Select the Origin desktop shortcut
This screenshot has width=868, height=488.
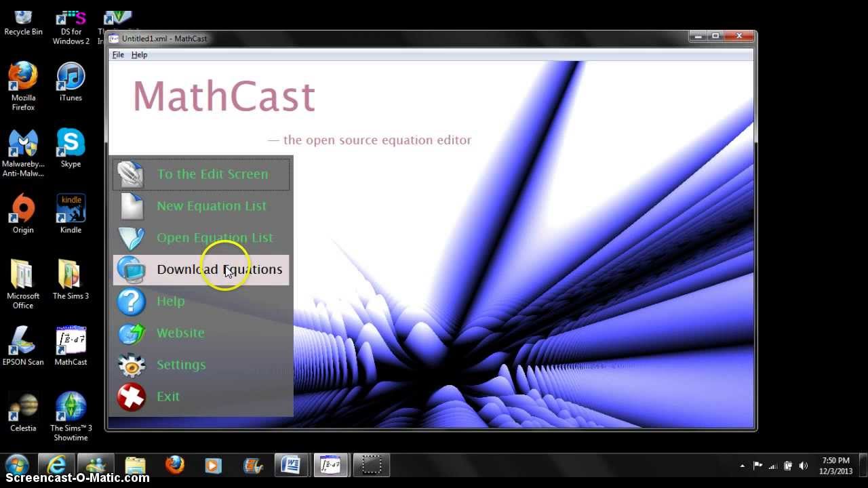[x=23, y=214]
